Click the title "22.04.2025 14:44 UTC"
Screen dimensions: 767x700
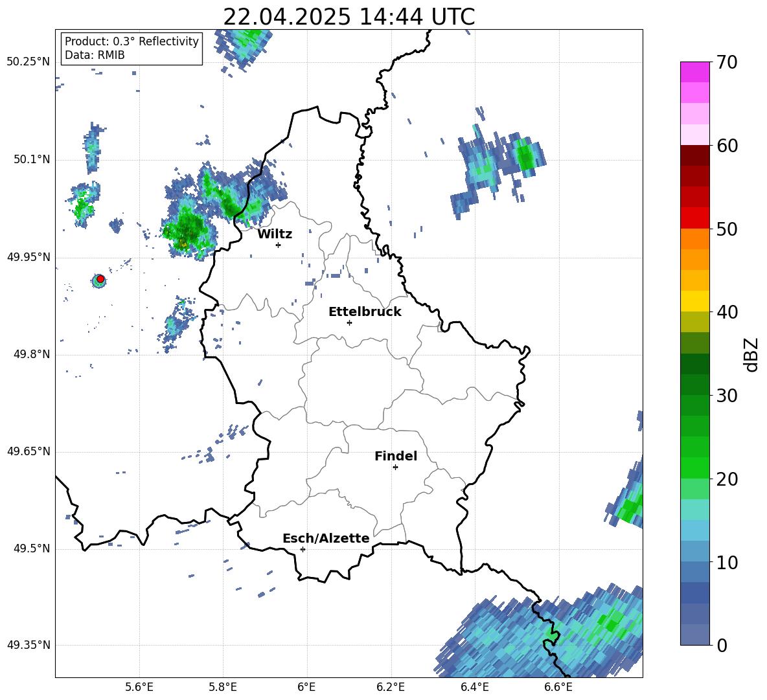coord(349,17)
